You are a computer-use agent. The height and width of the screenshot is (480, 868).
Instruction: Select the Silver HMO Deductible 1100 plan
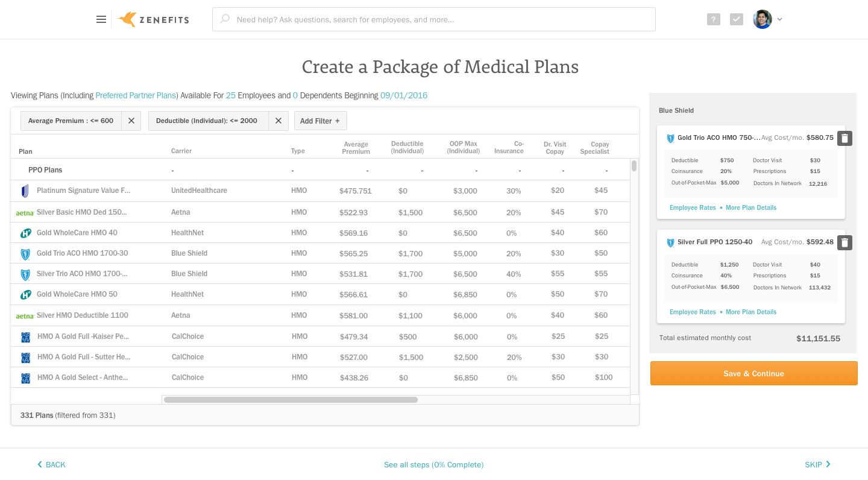pos(321,315)
